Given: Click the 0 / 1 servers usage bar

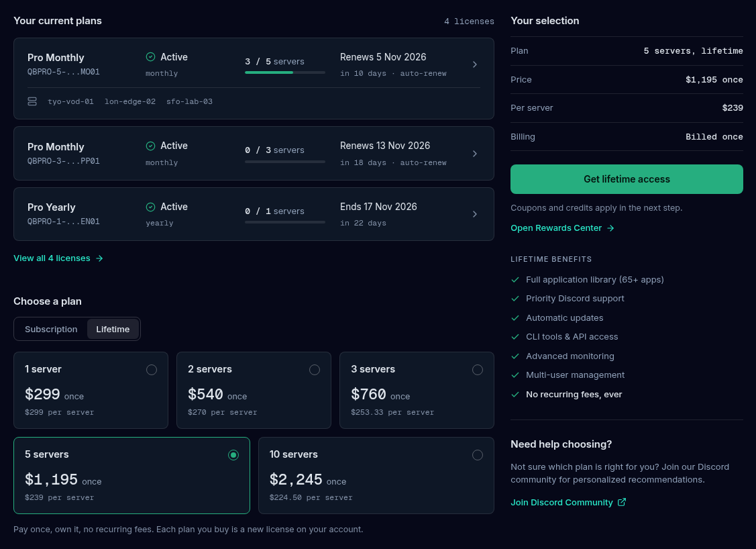Looking at the screenshot, I should click(x=285, y=222).
